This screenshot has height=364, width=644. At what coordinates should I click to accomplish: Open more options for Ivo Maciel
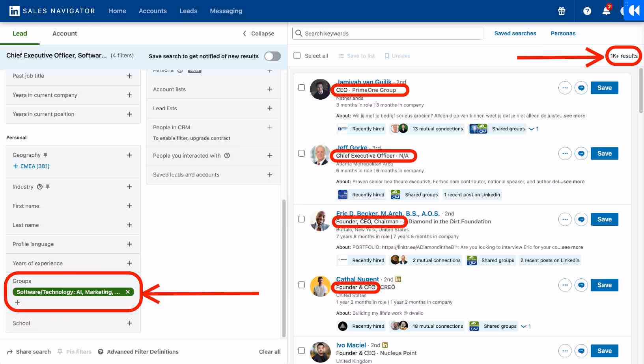click(x=565, y=351)
